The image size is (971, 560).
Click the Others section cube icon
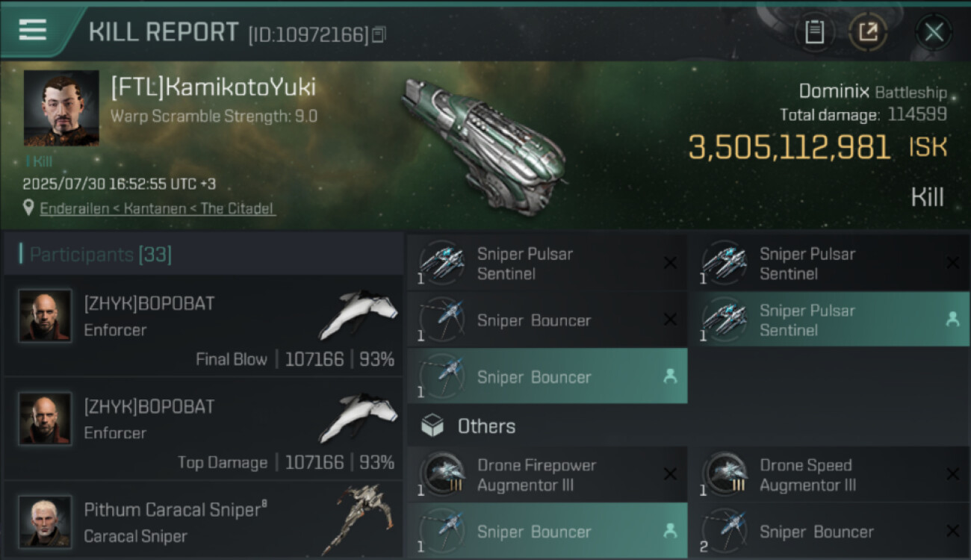(x=432, y=426)
